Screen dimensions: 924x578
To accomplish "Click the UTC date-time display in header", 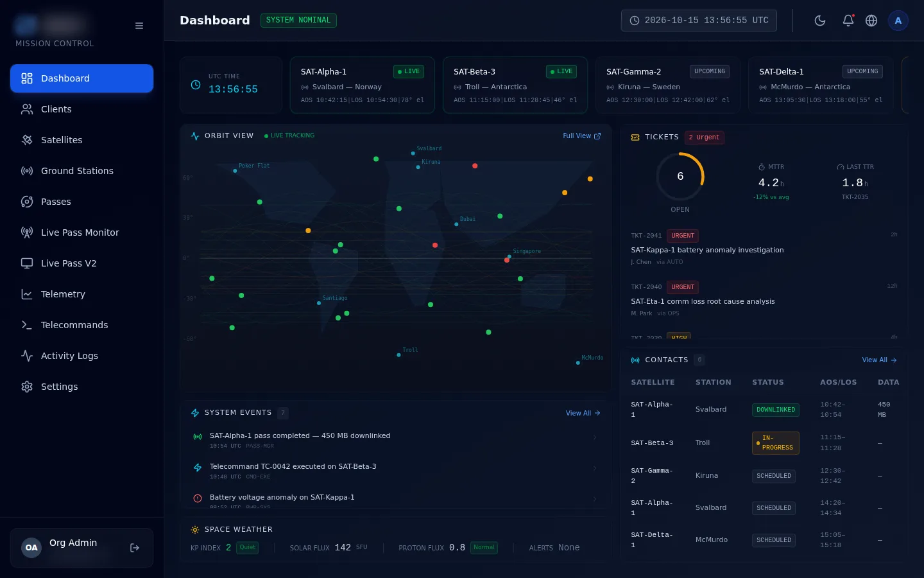I will 699,21.
